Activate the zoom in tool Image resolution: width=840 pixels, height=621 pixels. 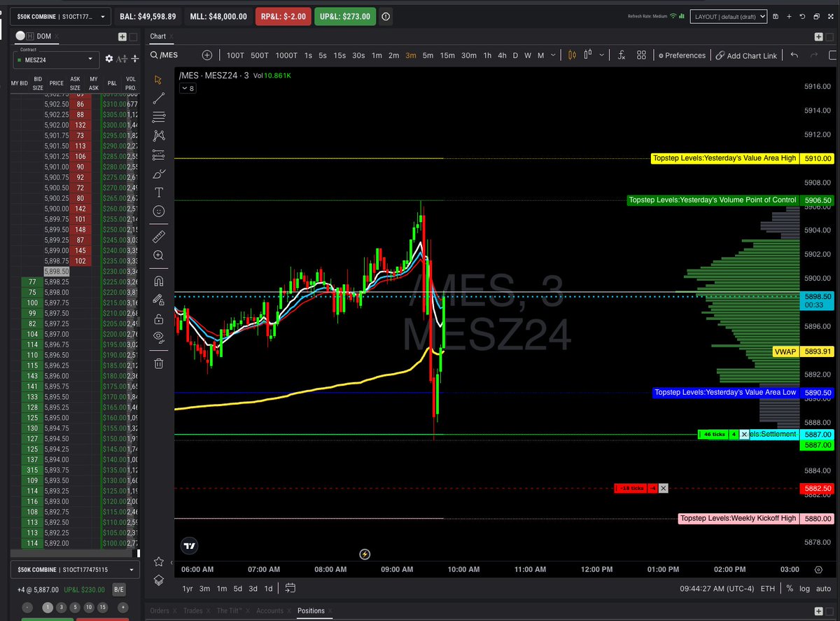(159, 256)
